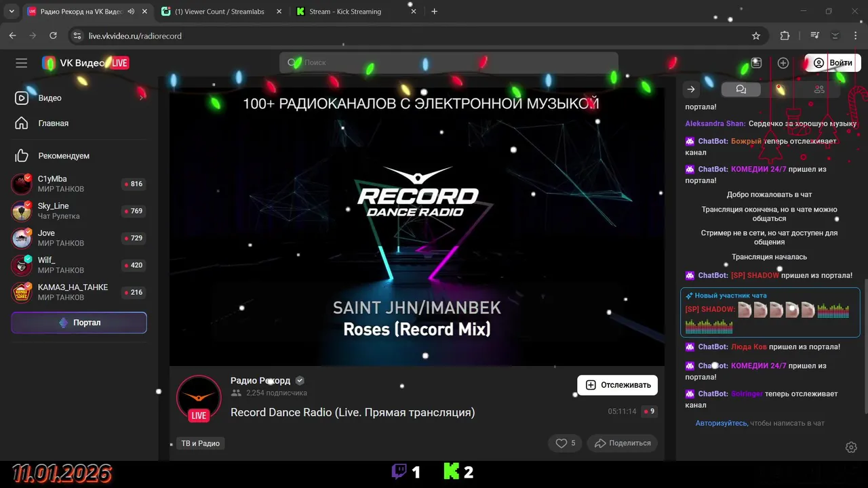Click the ТВ и Радио category tag
Image resolution: width=868 pixels, height=488 pixels.
[x=200, y=443]
